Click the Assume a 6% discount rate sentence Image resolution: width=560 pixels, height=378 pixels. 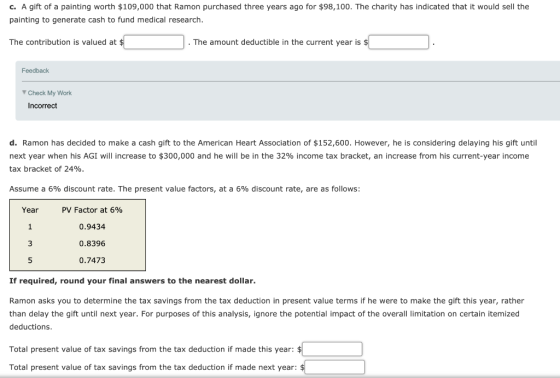point(185,189)
